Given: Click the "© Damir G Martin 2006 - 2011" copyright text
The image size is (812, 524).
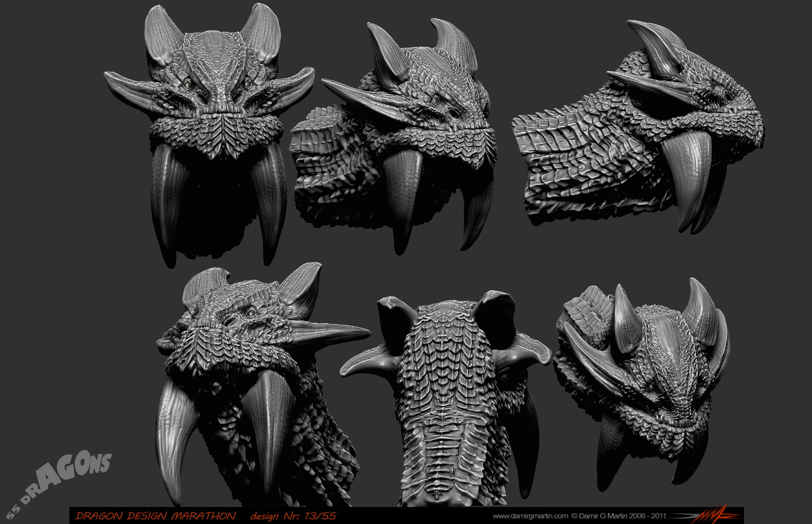Looking at the screenshot, I should [619, 516].
